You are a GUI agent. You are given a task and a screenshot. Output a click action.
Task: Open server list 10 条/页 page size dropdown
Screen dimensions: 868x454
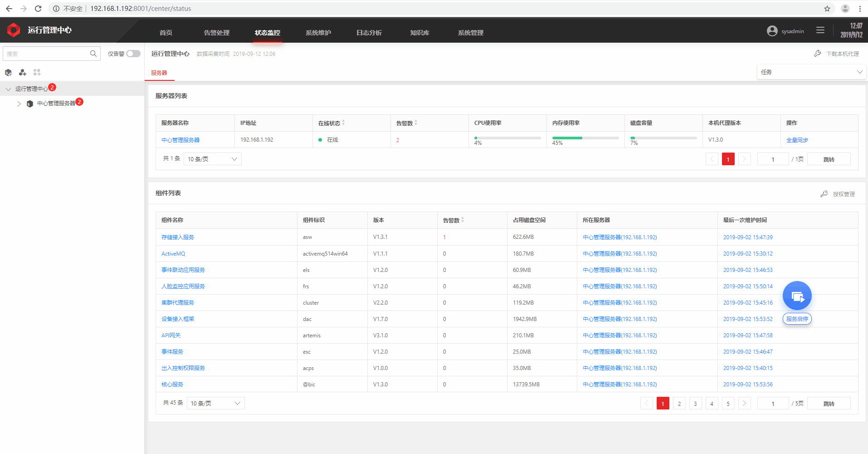pos(212,159)
